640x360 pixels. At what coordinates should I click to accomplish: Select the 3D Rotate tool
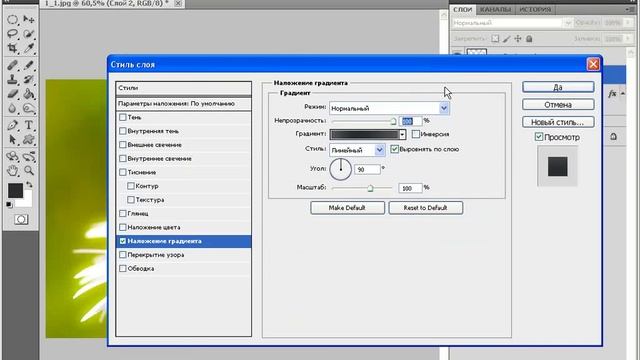[12, 156]
